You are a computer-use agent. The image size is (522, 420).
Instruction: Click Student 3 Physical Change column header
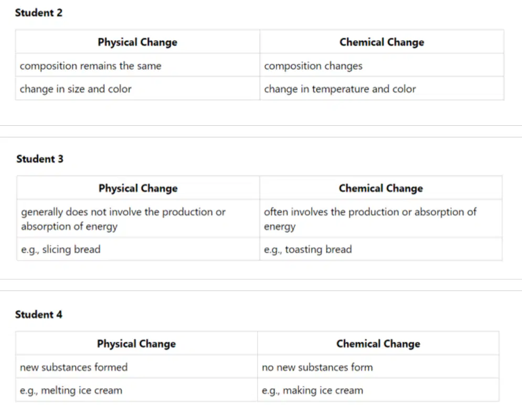pos(138,188)
